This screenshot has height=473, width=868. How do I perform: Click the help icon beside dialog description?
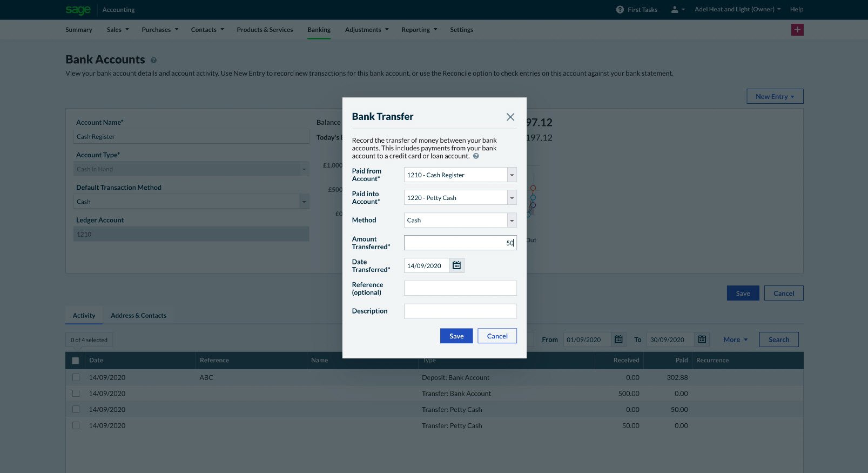(476, 156)
